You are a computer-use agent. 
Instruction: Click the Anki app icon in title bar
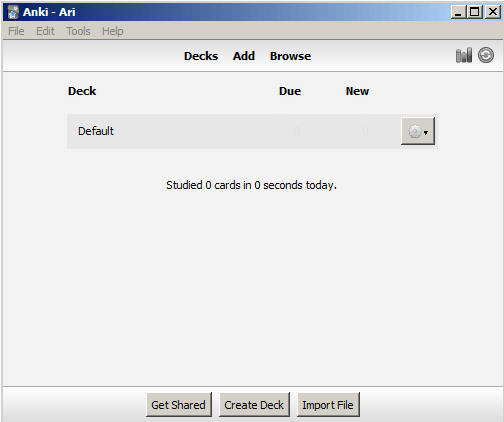[x=13, y=12]
